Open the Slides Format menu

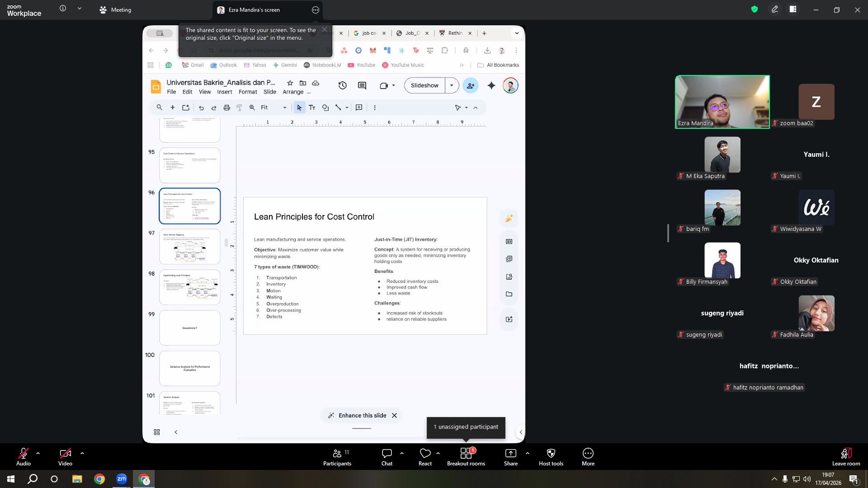click(248, 92)
